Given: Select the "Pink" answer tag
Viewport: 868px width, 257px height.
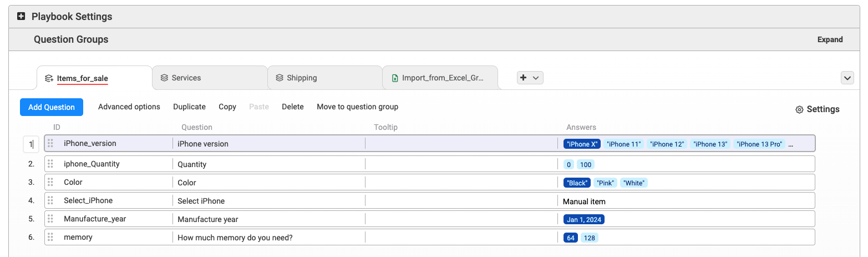Looking at the screenshot, I should tap(605, 183).
